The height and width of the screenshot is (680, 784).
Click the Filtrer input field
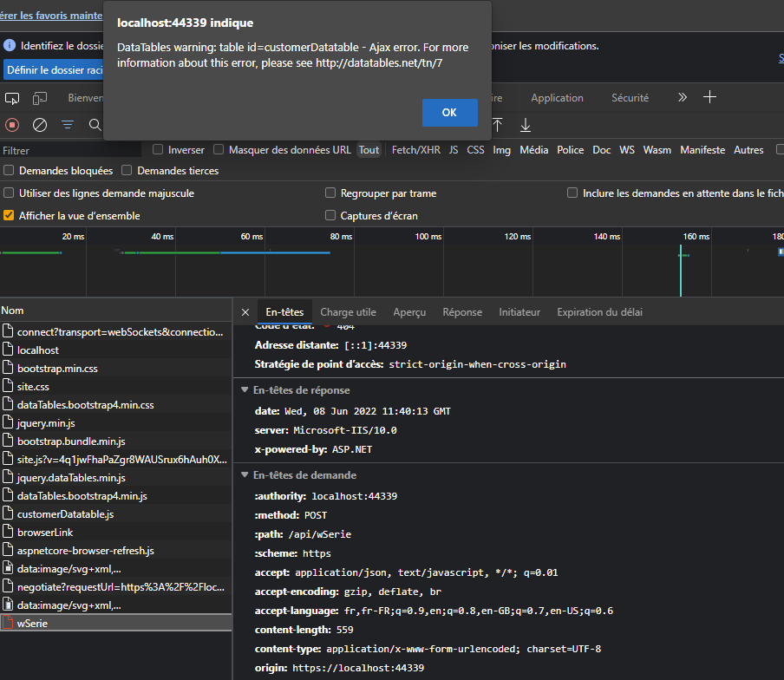[x=70, y=150]
